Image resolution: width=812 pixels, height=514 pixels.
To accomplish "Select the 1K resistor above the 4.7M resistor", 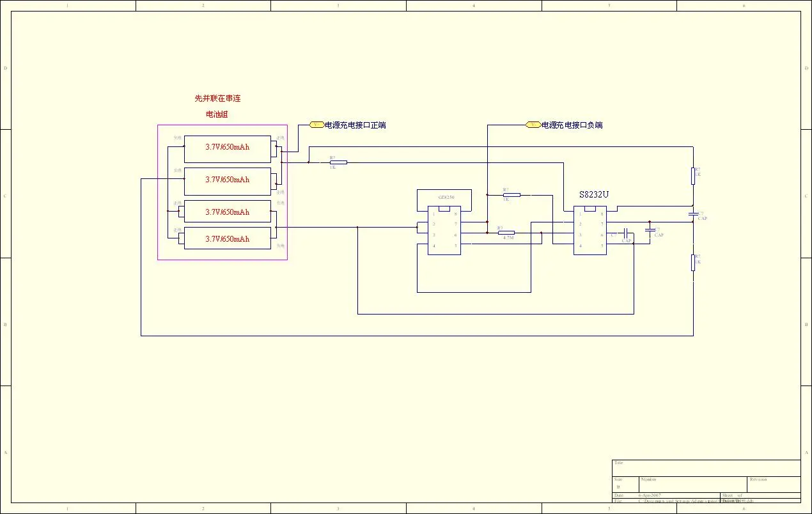I will (511, 194).
